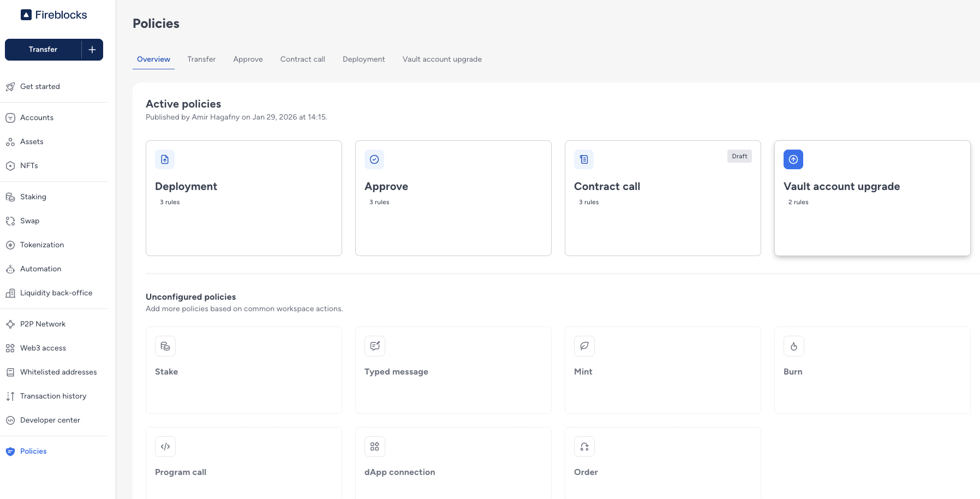Select the Mint policy label
Image resolution: width=980 pixels, height=499 pixels.
coord(583,371)
